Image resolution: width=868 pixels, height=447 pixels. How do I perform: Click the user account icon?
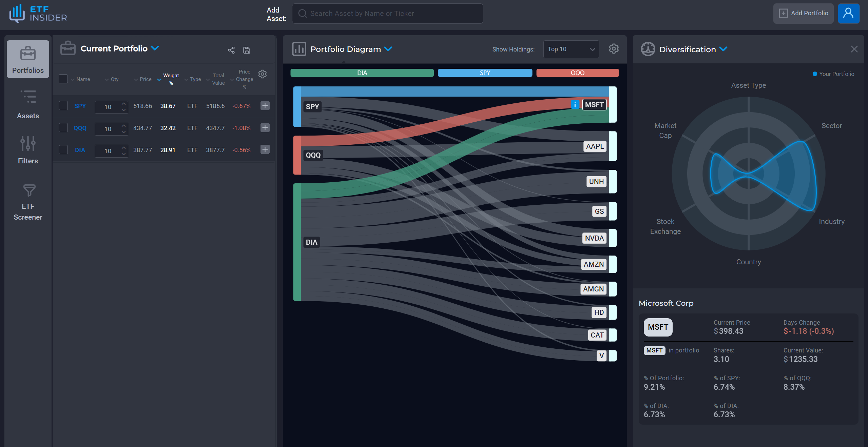[x=848, y=14]
